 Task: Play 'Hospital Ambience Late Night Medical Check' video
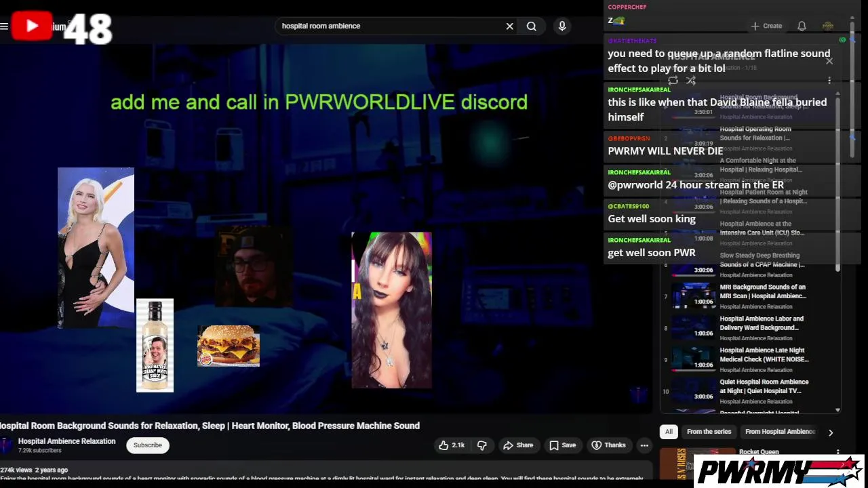pyautogui.click(x=748, y=360)
